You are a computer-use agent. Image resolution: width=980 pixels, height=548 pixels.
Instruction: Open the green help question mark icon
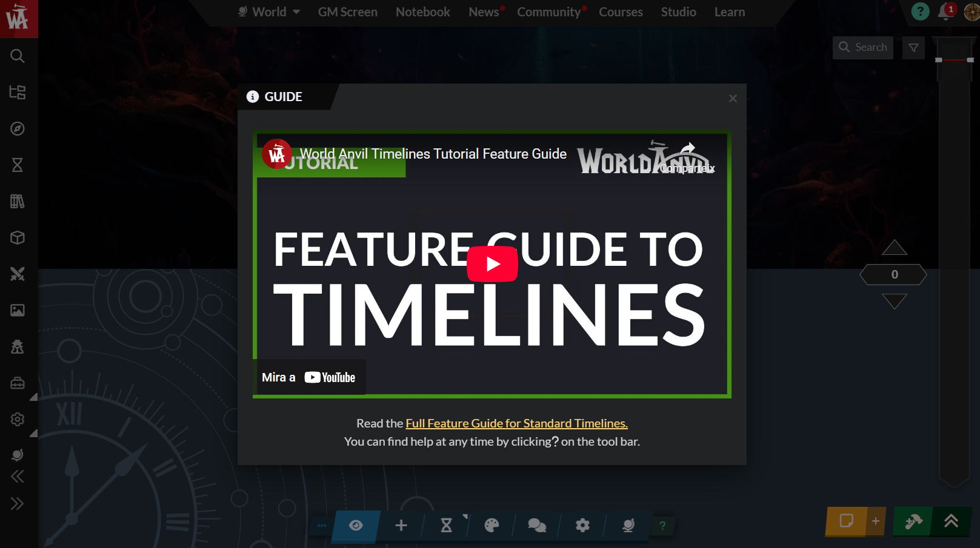(x=920, y=12)
